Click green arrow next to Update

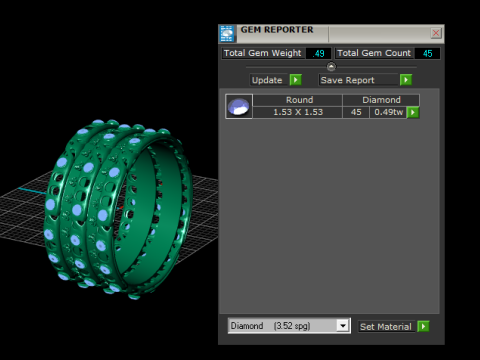(x=296, y=80)
